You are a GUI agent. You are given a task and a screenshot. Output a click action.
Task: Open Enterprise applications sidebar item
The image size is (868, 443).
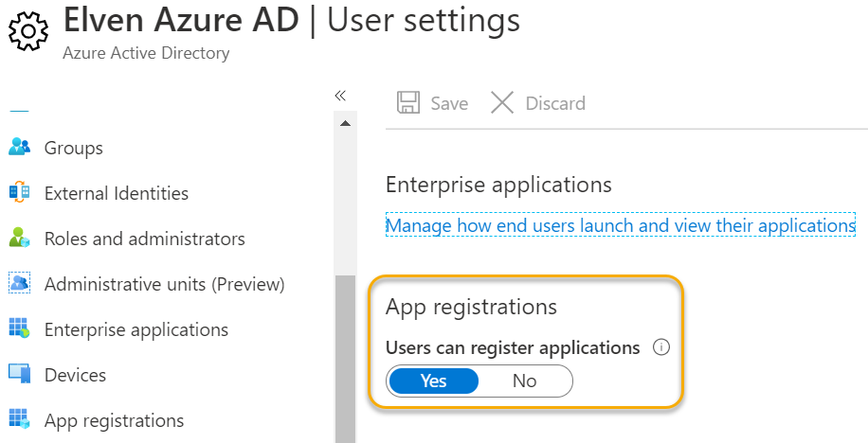136,329
